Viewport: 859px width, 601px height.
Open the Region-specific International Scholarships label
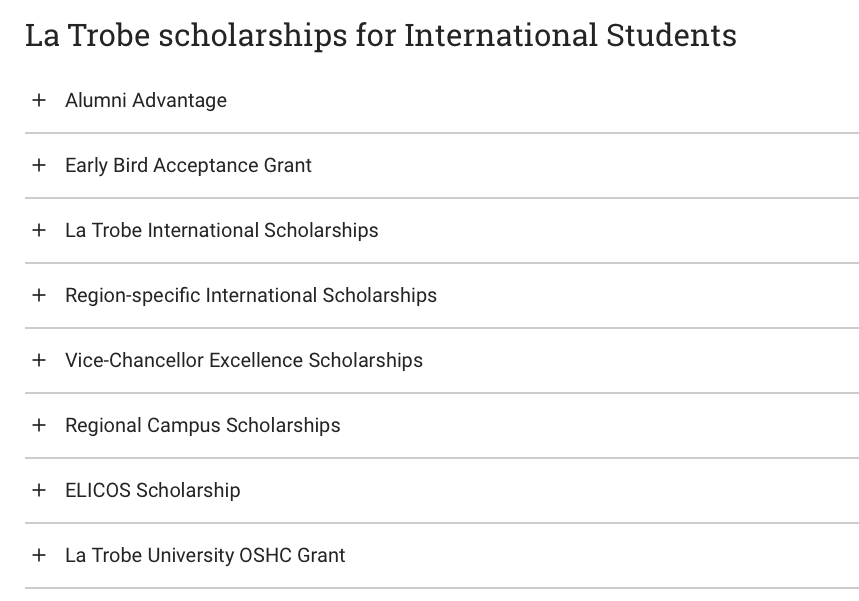251,295
